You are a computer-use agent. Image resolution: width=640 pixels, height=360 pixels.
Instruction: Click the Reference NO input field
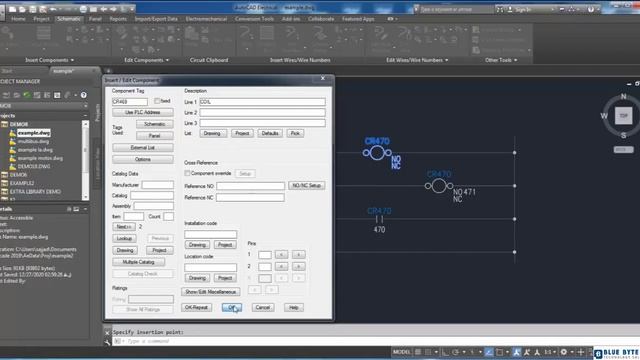click(250, 186)
